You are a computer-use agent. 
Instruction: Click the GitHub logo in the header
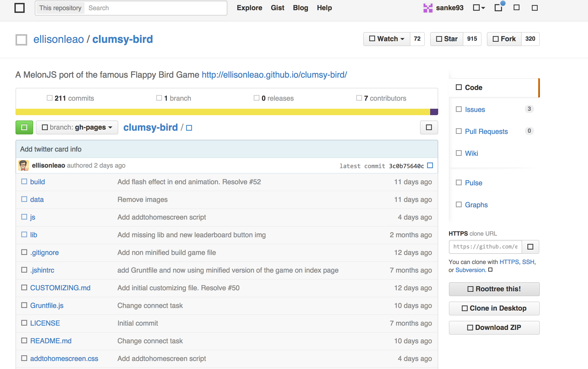click(x=20, y=8)
